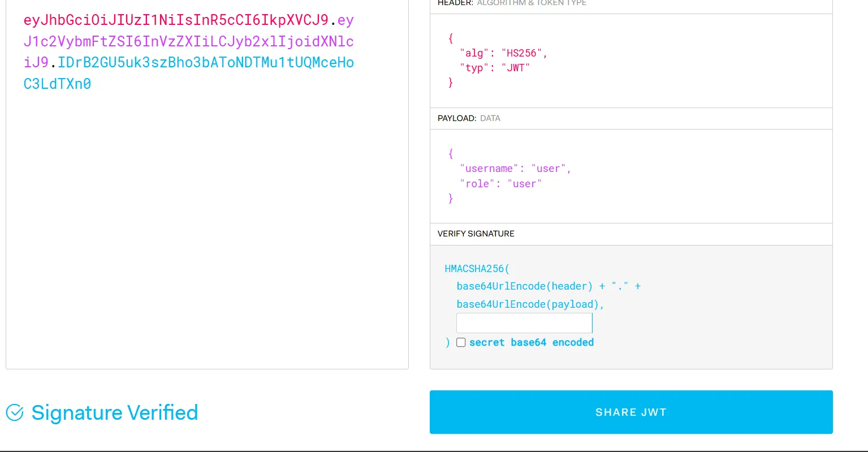Screen dimensions: 868x452
Task: Click the base64UrlEncode(payload) line
Action: [530, 304]
